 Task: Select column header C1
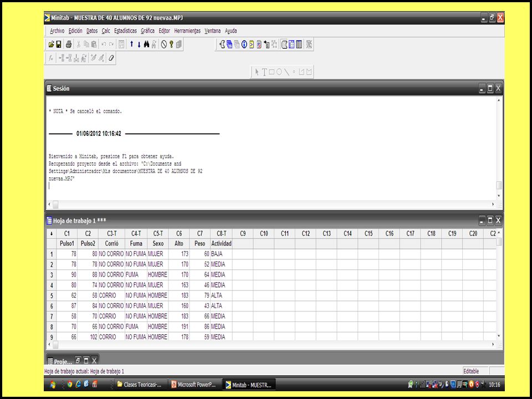[x=67, y=233]
